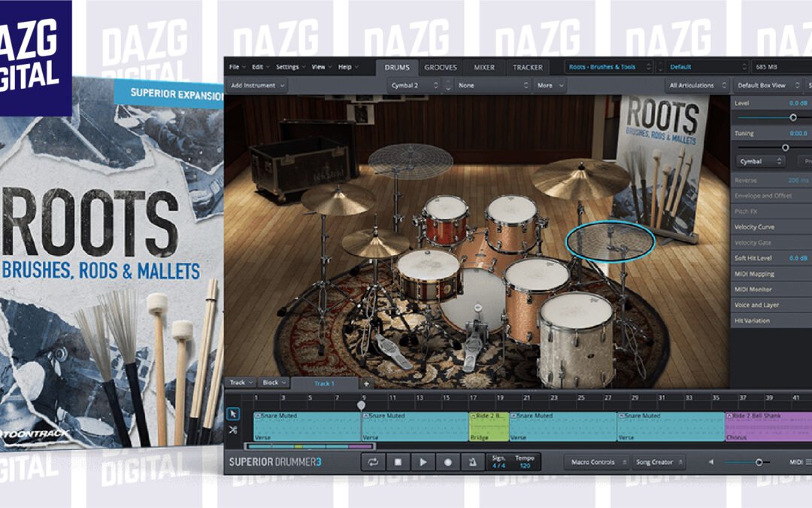The width and height of the screenshot is (812, 508).
Task: Toggle the metronome click
Action: (x=472, y=462)
